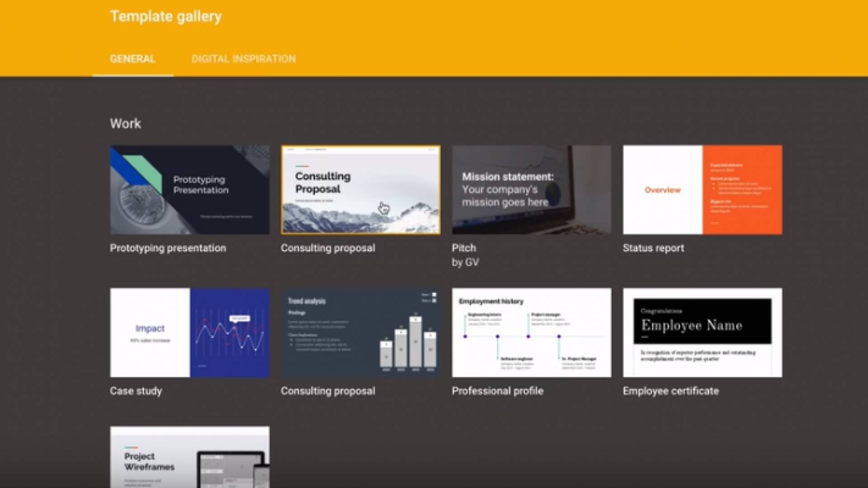Click the 'Prototyping presentation' caption text

pos(168,248)
